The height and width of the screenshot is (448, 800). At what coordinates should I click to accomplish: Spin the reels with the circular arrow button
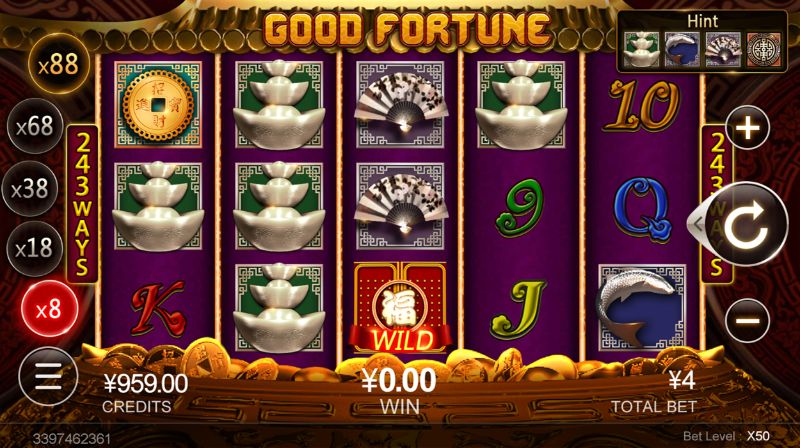click(748, 225)
